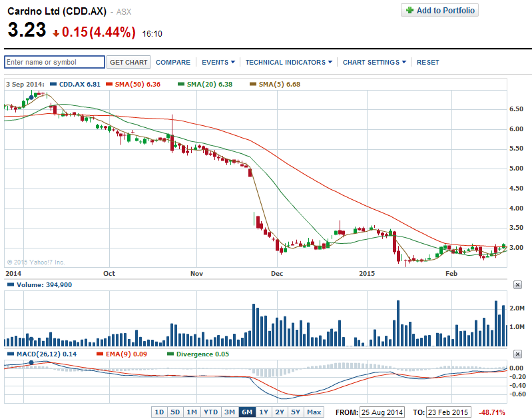Click the Oct label on the time axis
Image resolution: width=532 pixels, height=419 pixels.
coord(109,273)
